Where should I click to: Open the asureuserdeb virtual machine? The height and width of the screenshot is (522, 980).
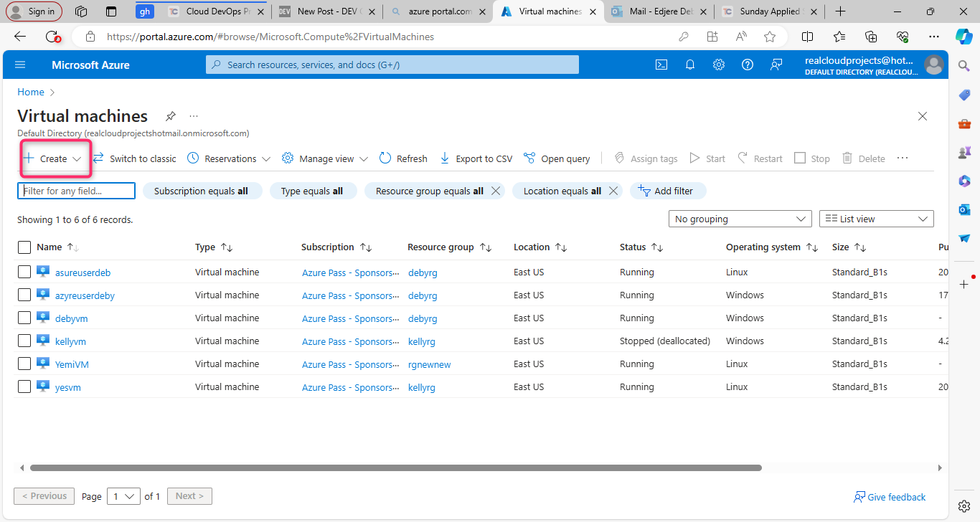tap(83, 272)
